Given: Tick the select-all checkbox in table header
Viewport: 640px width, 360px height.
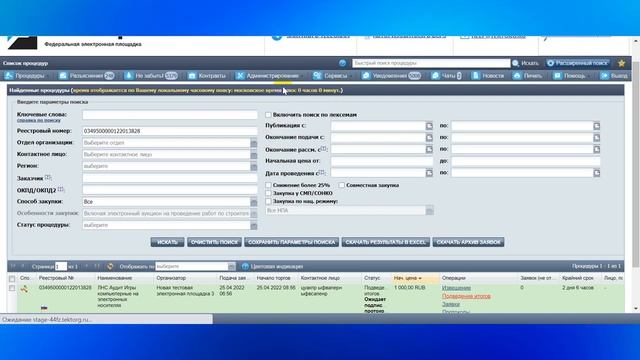Looking at the screenshot, I should [x=12, y=279].
